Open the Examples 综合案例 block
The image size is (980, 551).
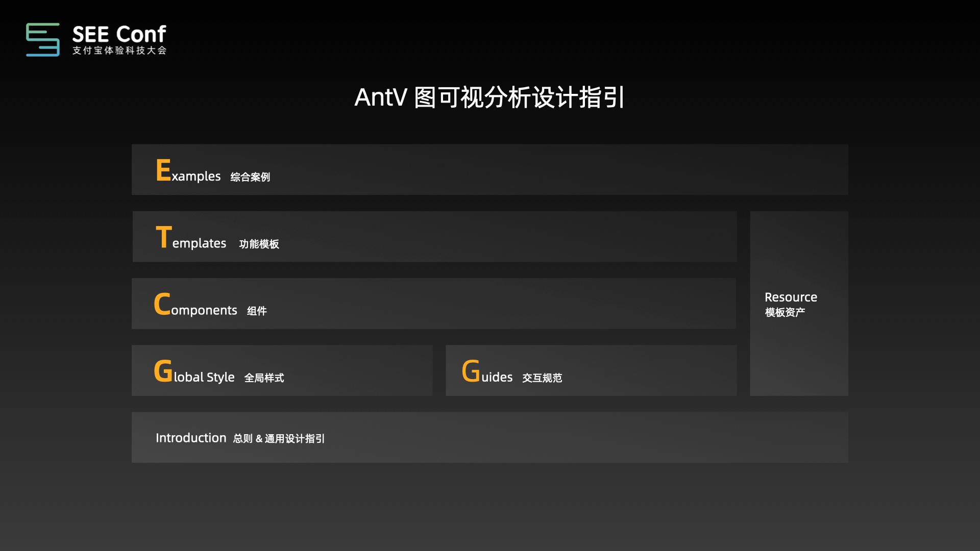[x=490, y=169]
